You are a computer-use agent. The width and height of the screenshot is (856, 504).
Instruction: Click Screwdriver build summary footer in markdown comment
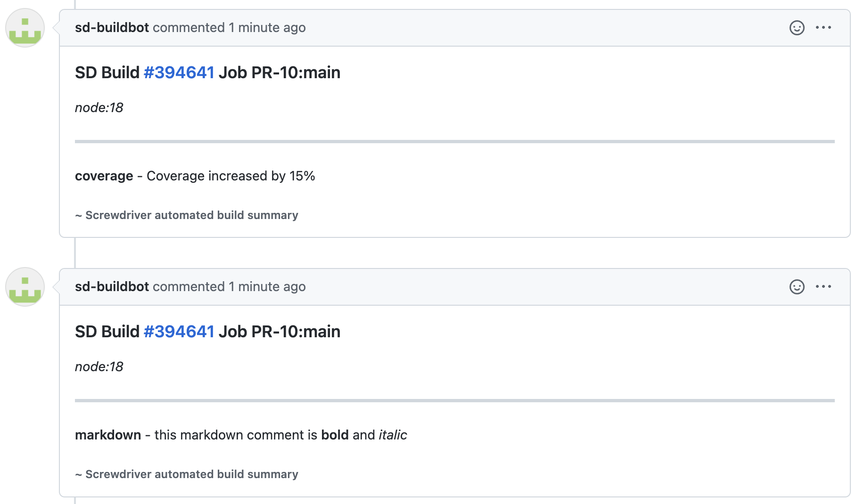point(187,474)
